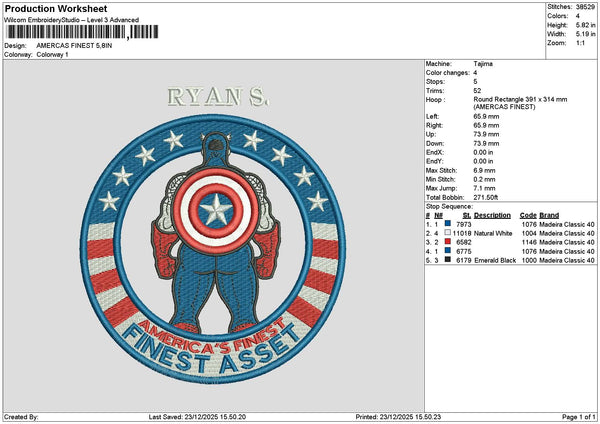This screenshot has height=424, width=600.
Task: Click the Emerald Black color swatch
Action: point(448,259)
